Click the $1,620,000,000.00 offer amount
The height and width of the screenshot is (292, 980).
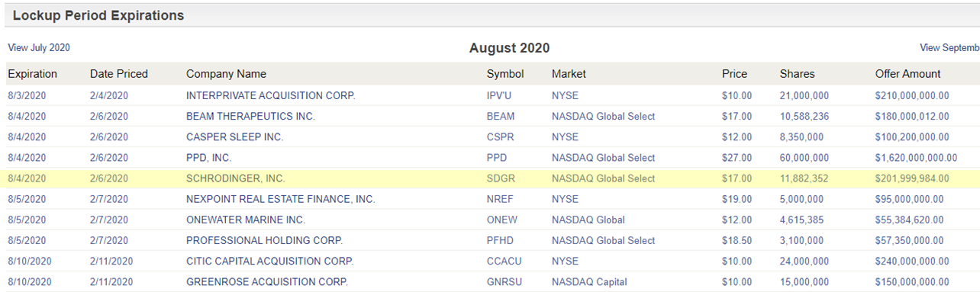click(916, 158)
